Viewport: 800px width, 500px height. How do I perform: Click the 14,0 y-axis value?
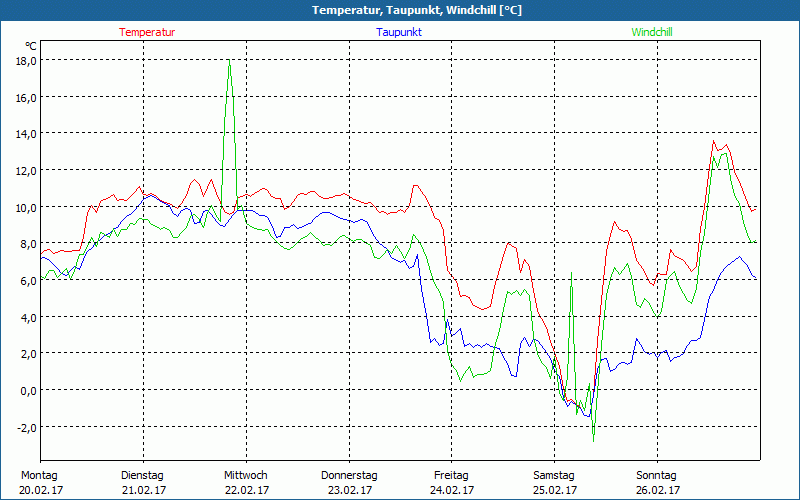click(x=27, y=134)
